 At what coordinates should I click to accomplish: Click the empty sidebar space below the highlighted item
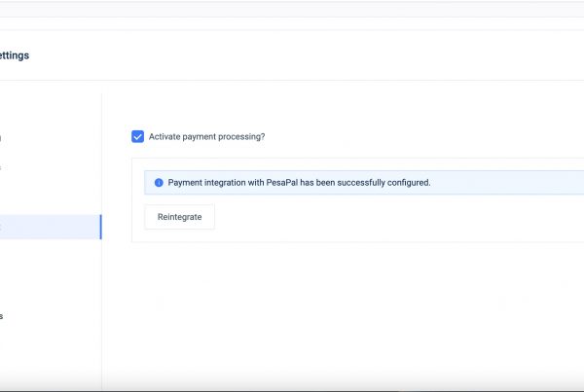click(x=49, y=272)
